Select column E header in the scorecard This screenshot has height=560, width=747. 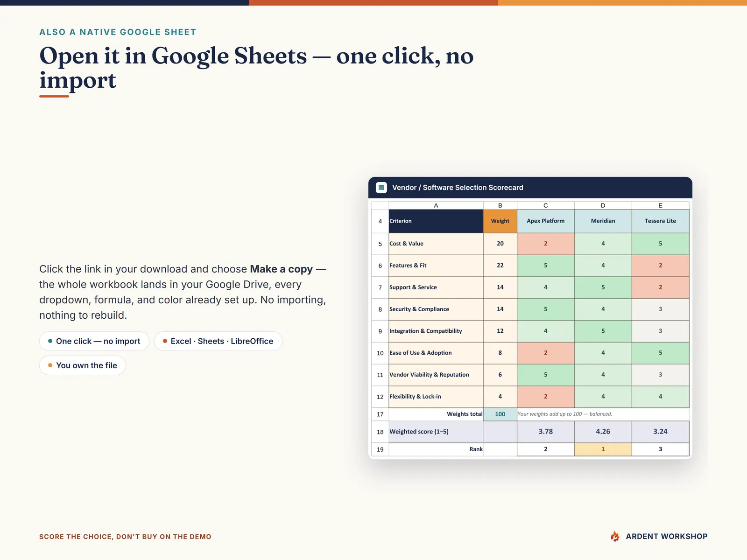661,205
